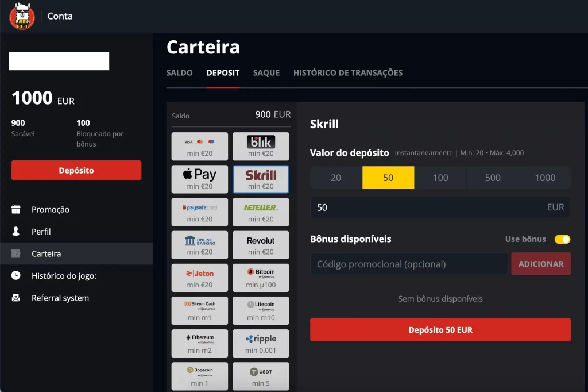
Task: Select Skrill payment method tile
Action: point(261,179)
